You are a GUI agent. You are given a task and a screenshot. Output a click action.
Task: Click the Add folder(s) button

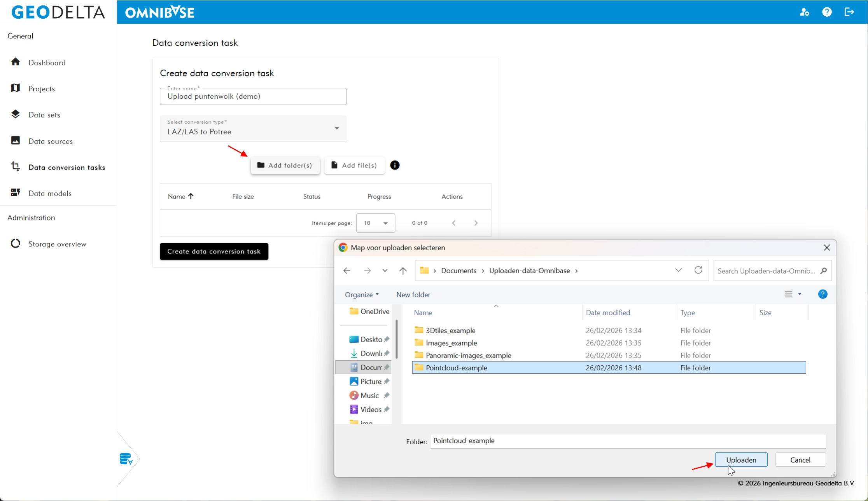[285, 166]
